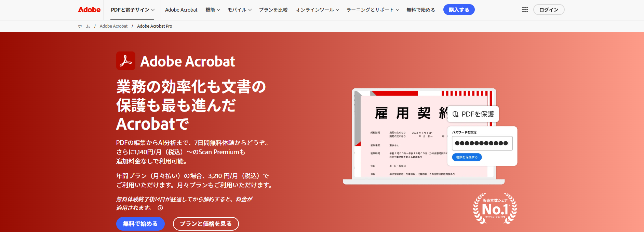The height and width of the screenshot is (232, 644).
Task: Open the apps grid icon
Action: 525,10
